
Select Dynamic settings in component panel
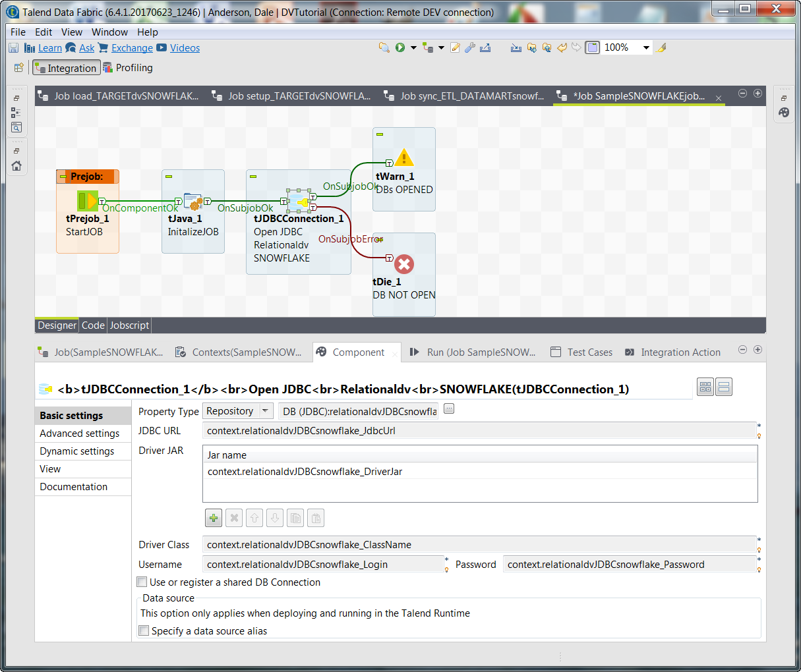pos(83,451)
